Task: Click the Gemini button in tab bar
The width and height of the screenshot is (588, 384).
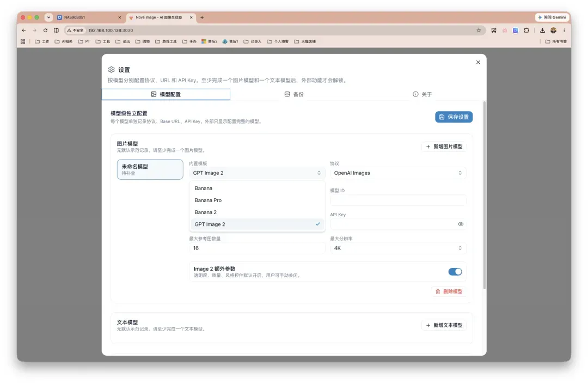Action: [x=552, y=17]
